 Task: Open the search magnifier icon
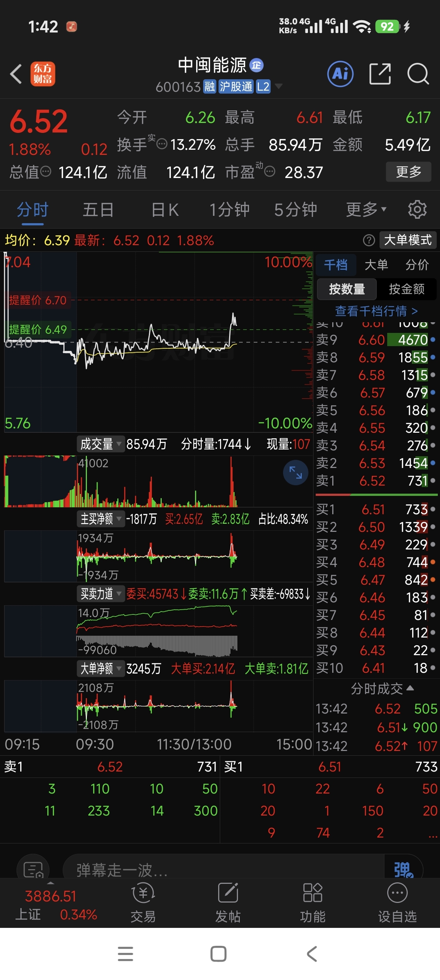click(418, 74)
